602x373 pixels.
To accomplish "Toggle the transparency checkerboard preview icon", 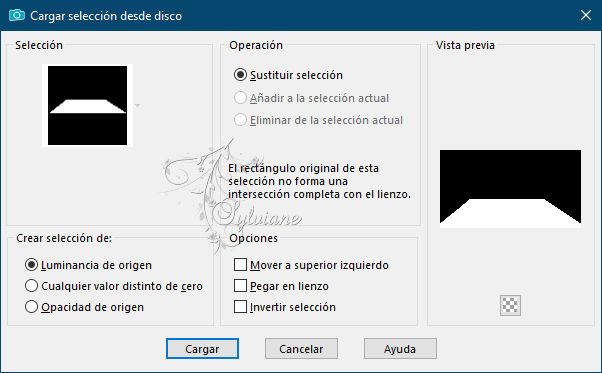I will click(x=510, y=305).
